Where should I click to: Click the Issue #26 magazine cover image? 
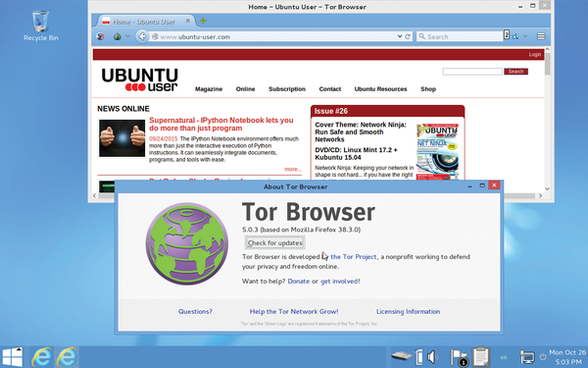tap(437, 152)
